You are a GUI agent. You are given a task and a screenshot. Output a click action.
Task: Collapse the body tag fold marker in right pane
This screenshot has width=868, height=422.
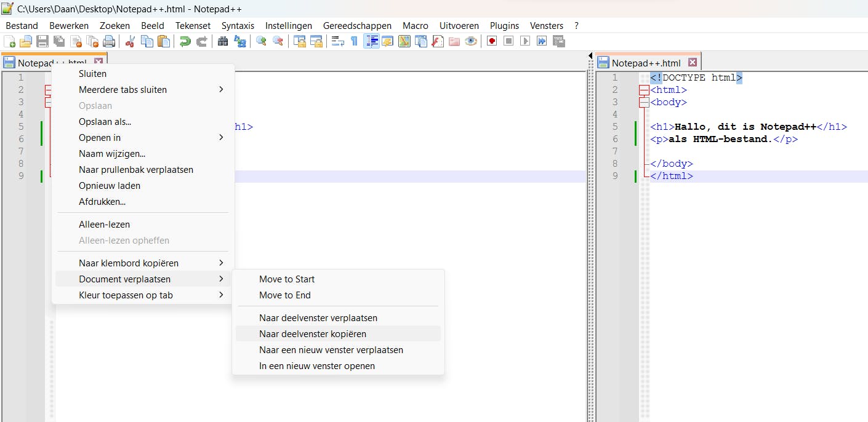pos(644,103)
